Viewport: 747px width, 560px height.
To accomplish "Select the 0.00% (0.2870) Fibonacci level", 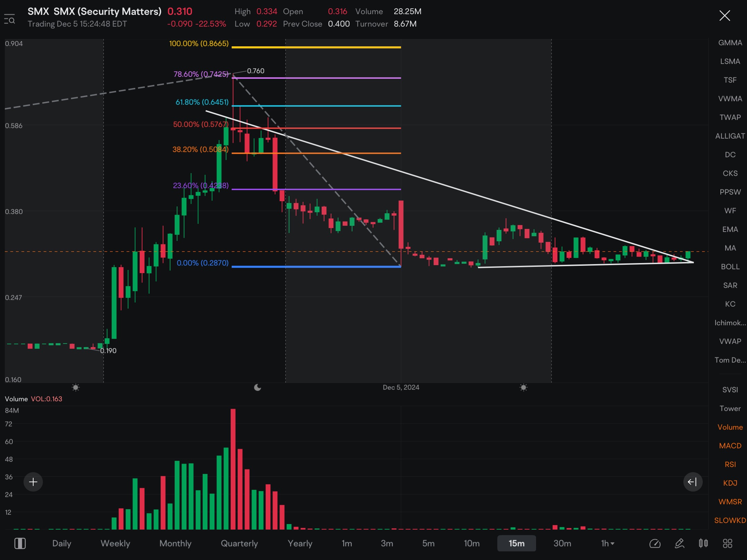I will (x=203, y=263).
